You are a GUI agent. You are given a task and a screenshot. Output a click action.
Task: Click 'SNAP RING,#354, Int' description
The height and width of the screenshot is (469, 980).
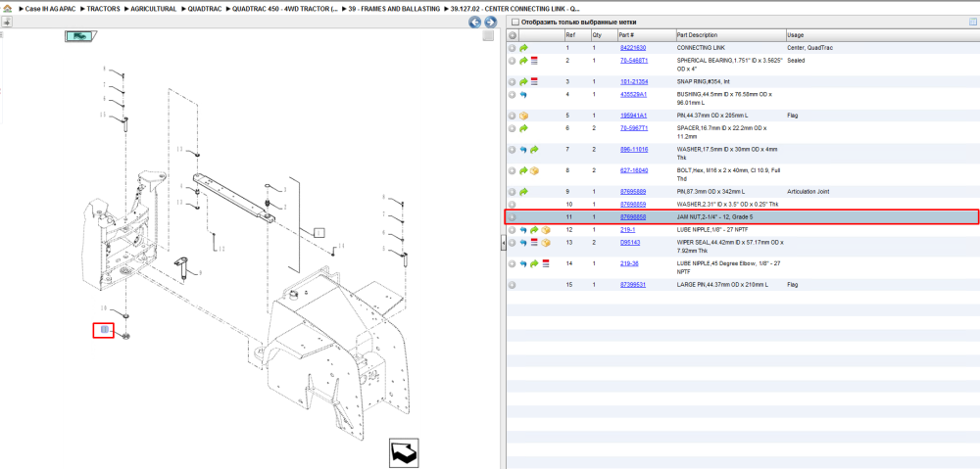pos(704,82)
